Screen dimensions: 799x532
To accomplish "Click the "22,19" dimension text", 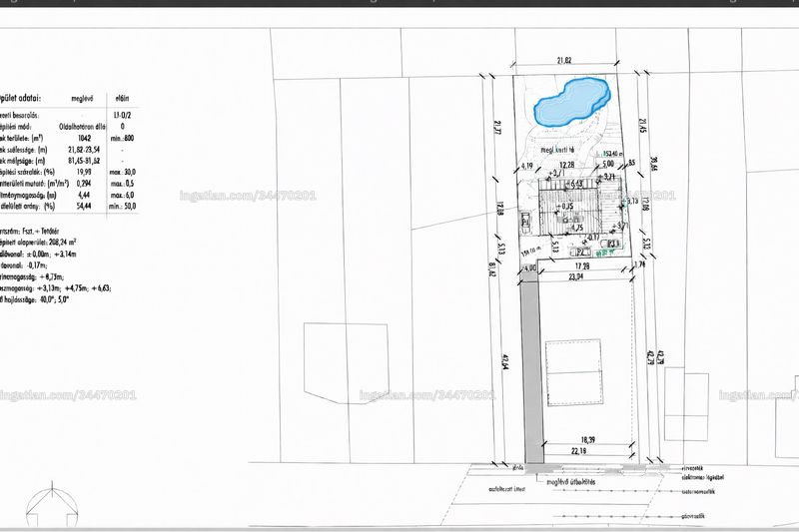I will coord(579,450).
